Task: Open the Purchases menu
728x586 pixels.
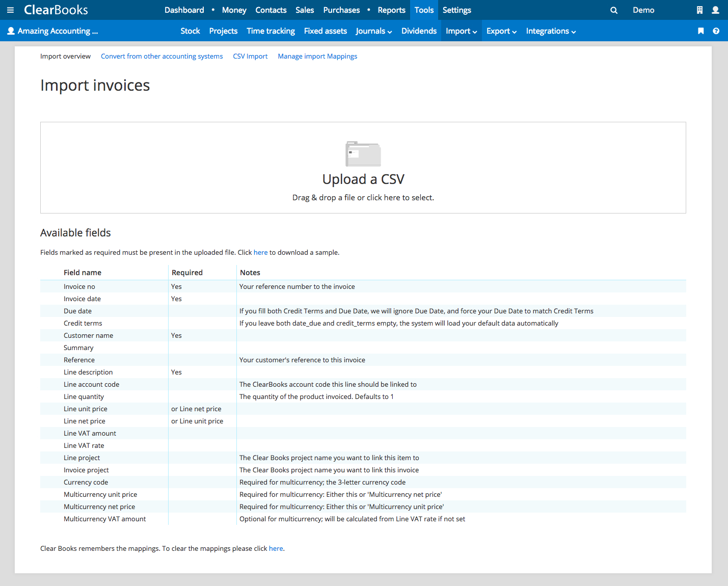Action: 341,10
